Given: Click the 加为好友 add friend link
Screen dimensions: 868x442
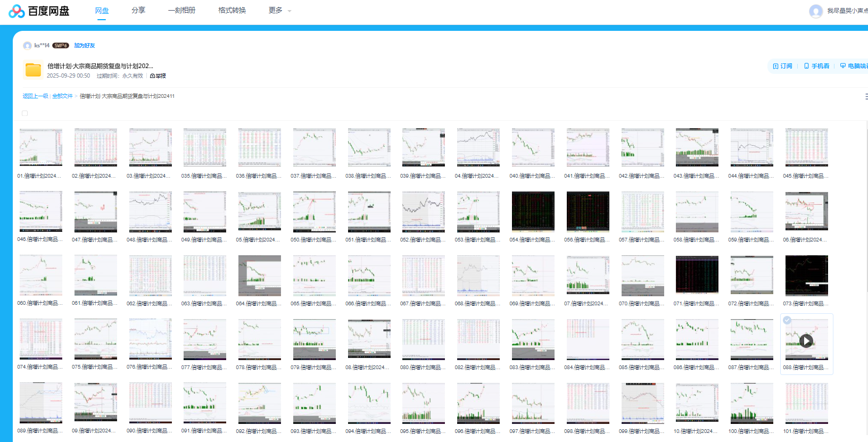Looking at the screenshot, I should (84, 46).
